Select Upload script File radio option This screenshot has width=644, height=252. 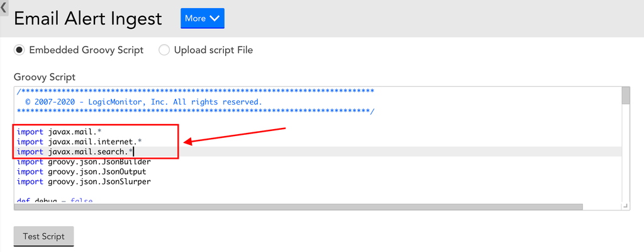[164, 50]
